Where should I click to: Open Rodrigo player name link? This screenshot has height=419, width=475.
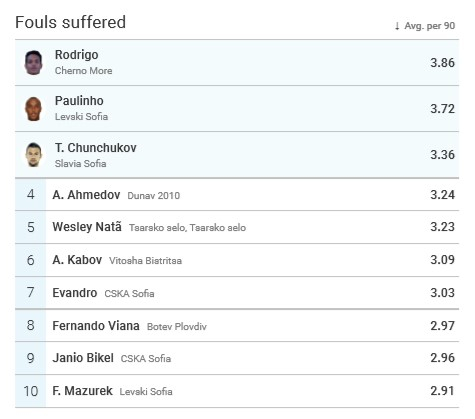[76, 55]
